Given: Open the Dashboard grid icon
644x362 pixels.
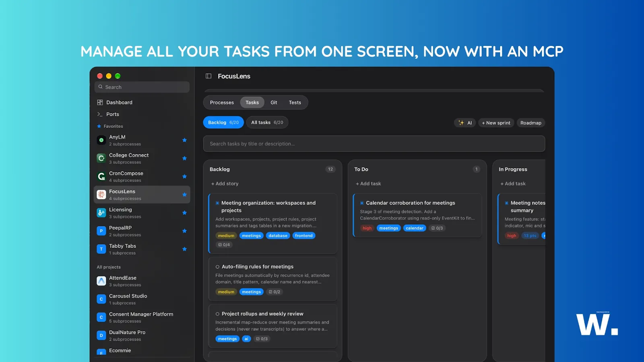Looking at the screenshot, I should pyautogui.click(x=100, y=103).
